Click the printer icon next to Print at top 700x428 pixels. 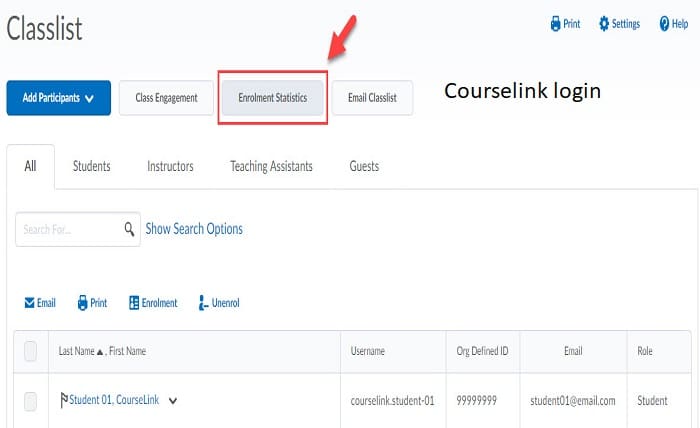tap(555, 24)
